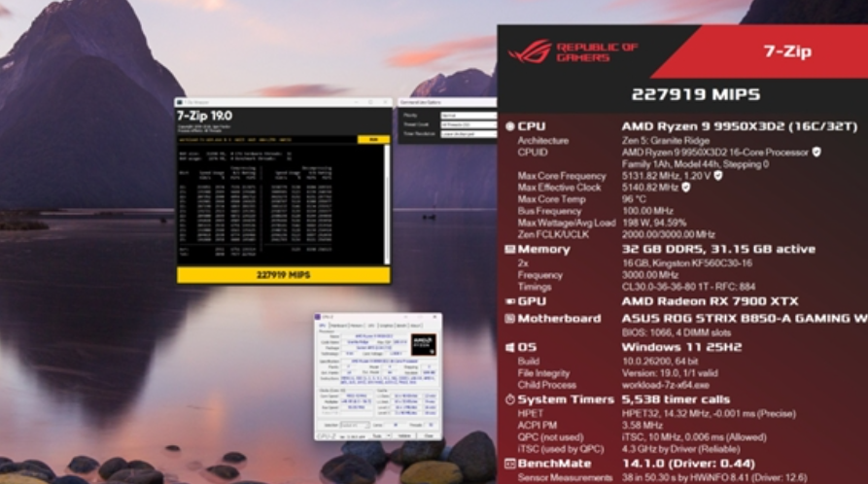Click the 7-Zip output vertical scrollbar
The height and width of the screenshot is (484, 868).
(386, 194)
